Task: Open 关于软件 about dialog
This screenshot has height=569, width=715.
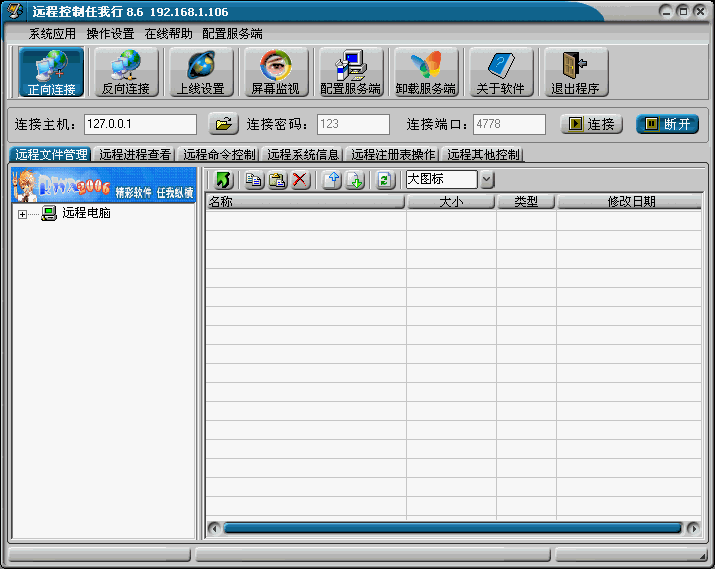Action: [500, 72]
